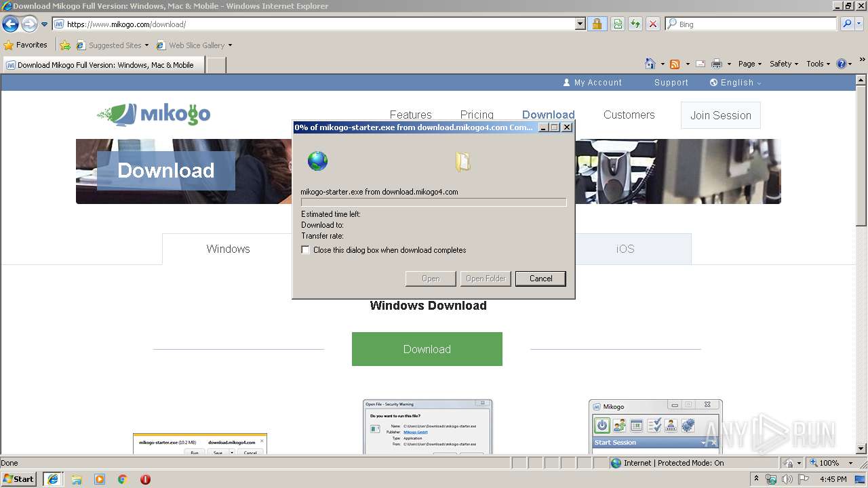Click the Internet Explorer taskbar icon
Screen dimensions: 868x488
[53, 479]
